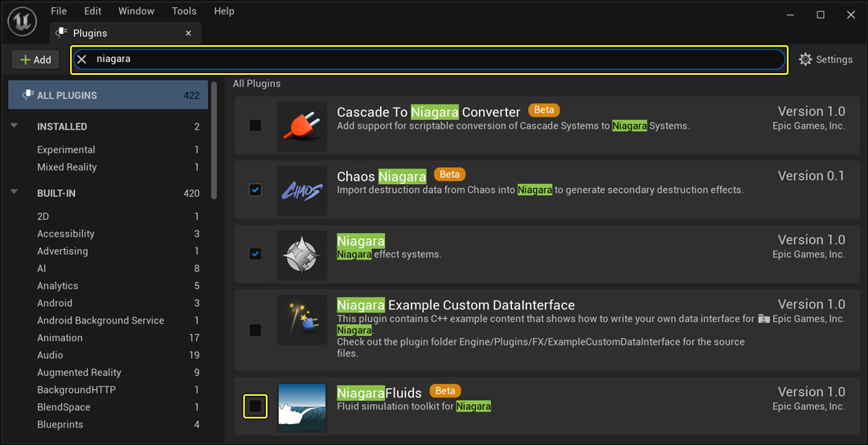
Task: Click the Unreal Engine logo icon
Action: pos(23,22)
